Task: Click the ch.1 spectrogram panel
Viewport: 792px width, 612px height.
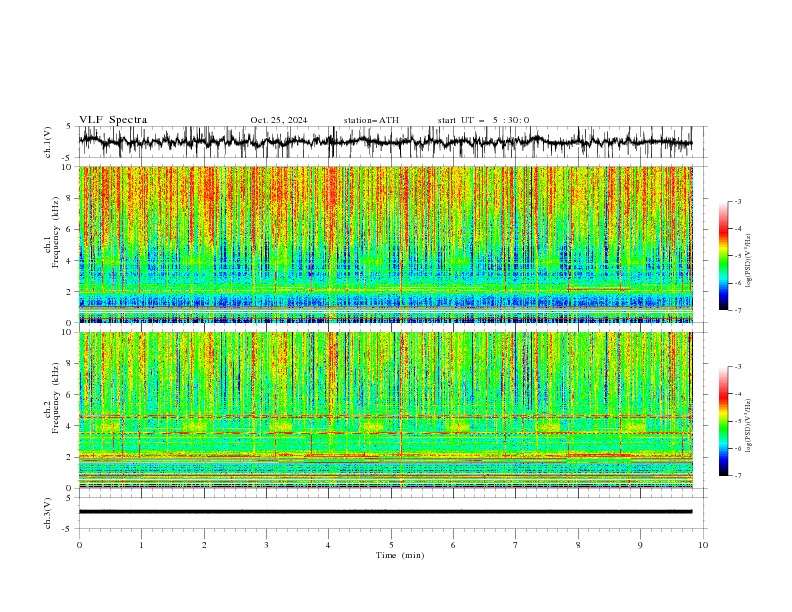Action: (385, 244)
